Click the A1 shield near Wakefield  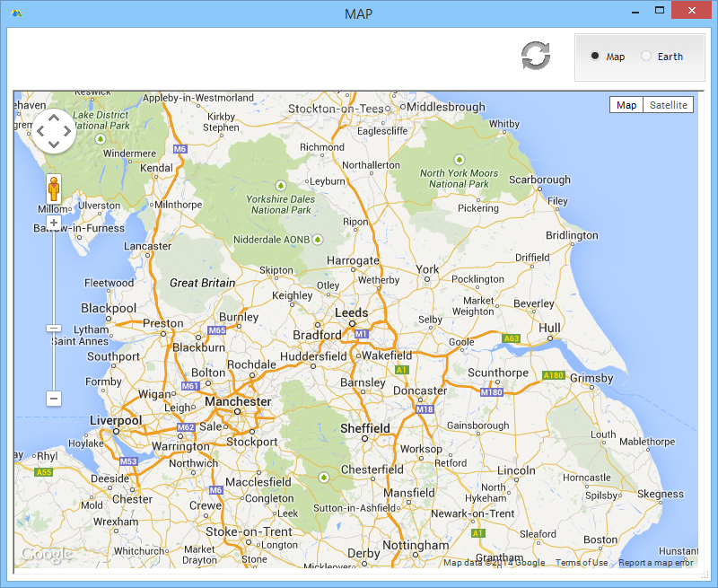[401, 370]
